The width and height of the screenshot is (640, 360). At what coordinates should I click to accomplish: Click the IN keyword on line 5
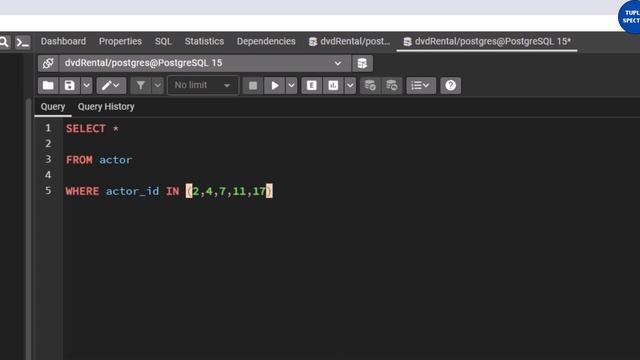[172, 191]
